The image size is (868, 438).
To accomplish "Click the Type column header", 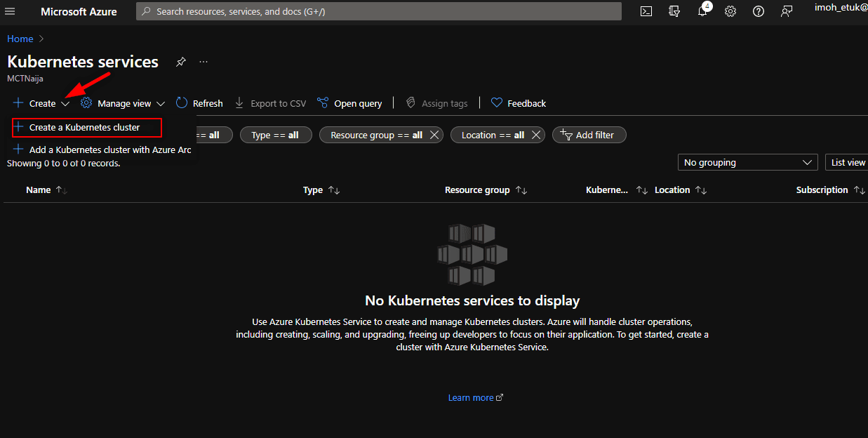I will (313, 190).
